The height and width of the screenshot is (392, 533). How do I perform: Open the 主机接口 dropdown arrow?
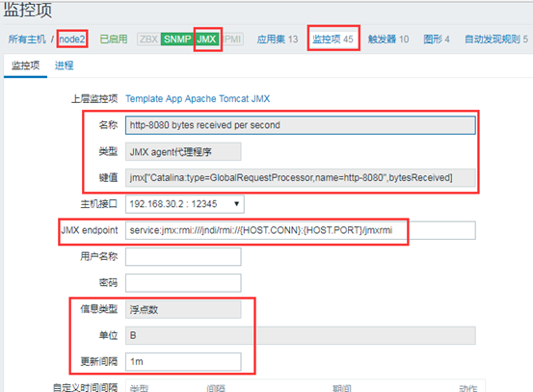click(x=236, y=204)
